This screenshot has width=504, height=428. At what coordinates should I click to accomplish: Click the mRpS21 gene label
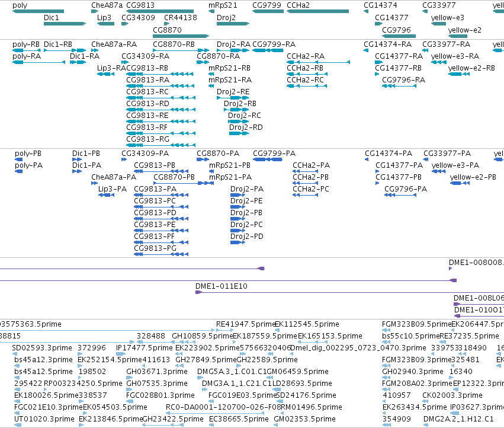pos(223,5)
